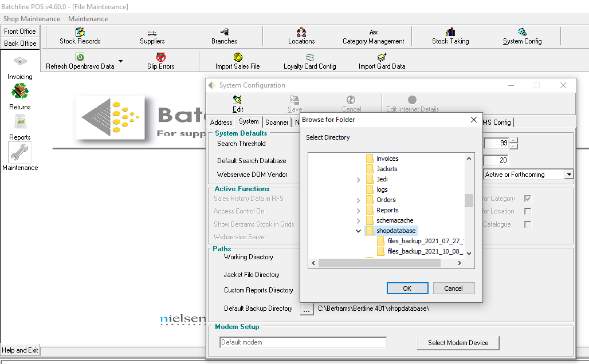Select the shopdatabase folder
Screen dimensions: 589x364
pos(396,231)
